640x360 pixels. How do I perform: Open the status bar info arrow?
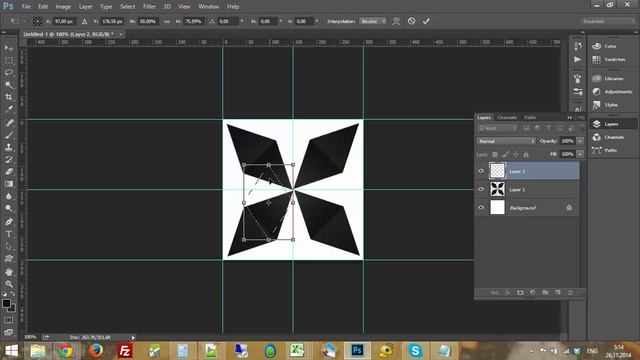pyautogui.click(x=133, y=337)
